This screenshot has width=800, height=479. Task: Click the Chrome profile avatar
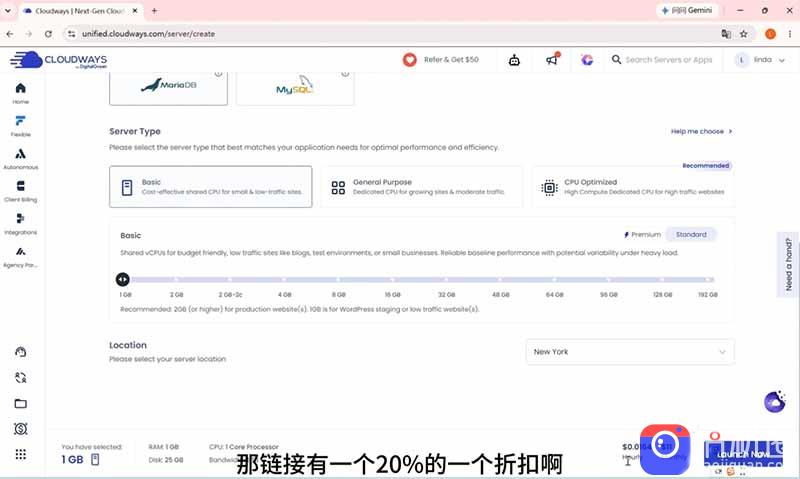pos(770,34)
